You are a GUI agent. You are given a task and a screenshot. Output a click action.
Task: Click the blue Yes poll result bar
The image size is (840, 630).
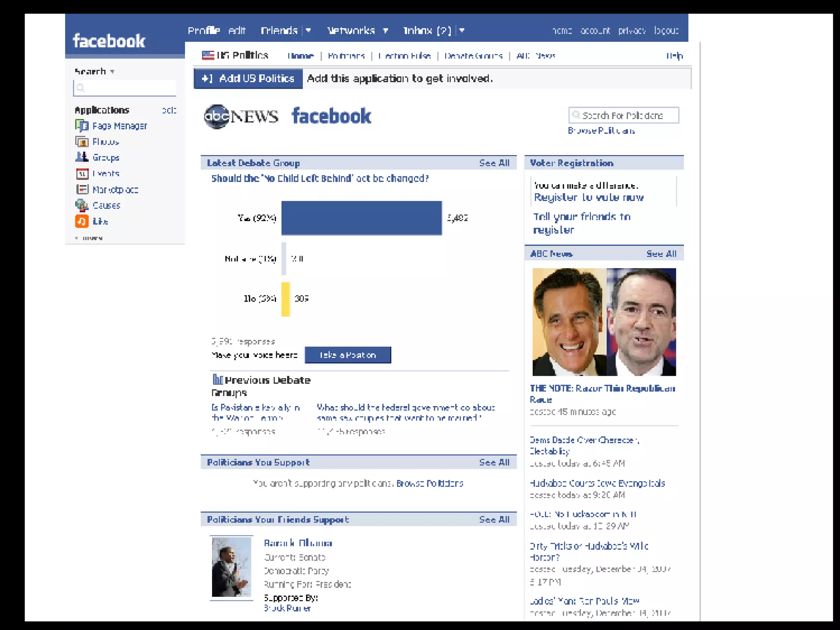click(361, 218)
